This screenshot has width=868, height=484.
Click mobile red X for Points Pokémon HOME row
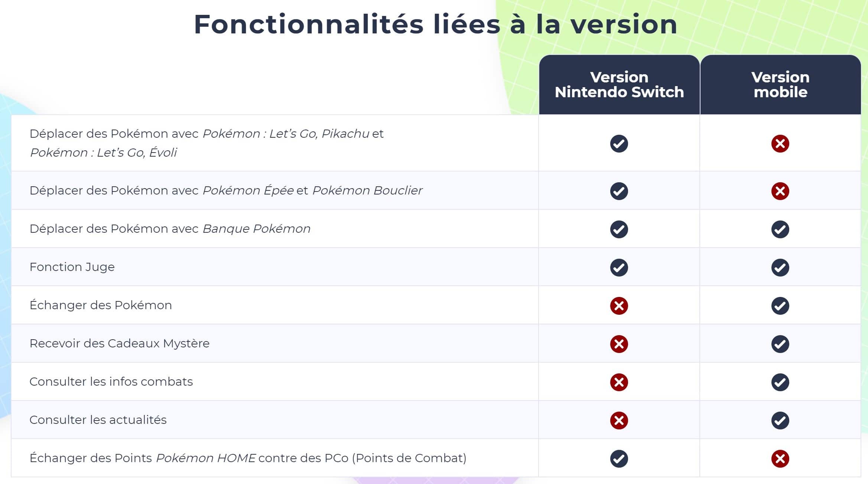tap(780, 459)
